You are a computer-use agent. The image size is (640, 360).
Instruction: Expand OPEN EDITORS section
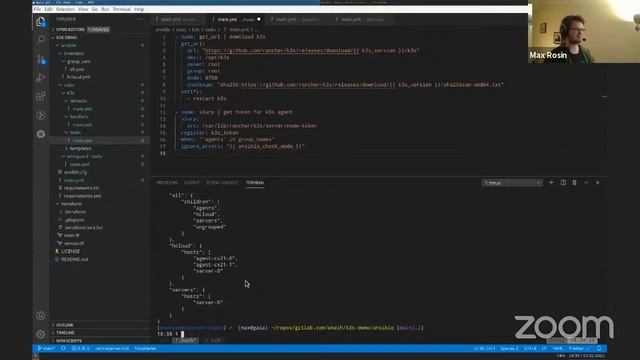(x=70, y=29)
